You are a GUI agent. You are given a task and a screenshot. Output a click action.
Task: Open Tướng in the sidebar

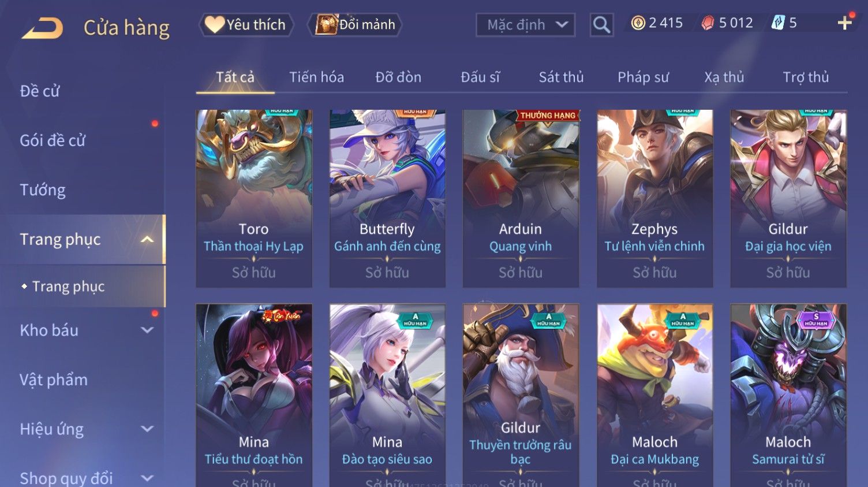point(43,190)
